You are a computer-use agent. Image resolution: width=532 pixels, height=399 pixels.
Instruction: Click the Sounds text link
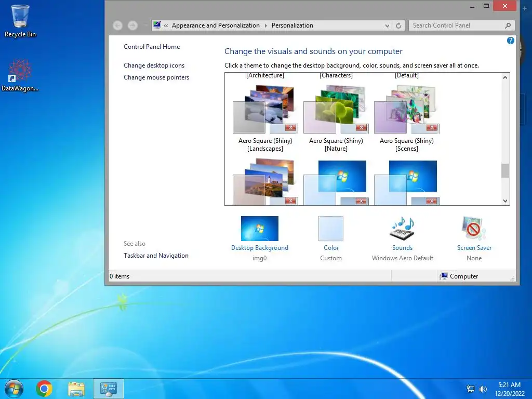click(x=403, y=248)
